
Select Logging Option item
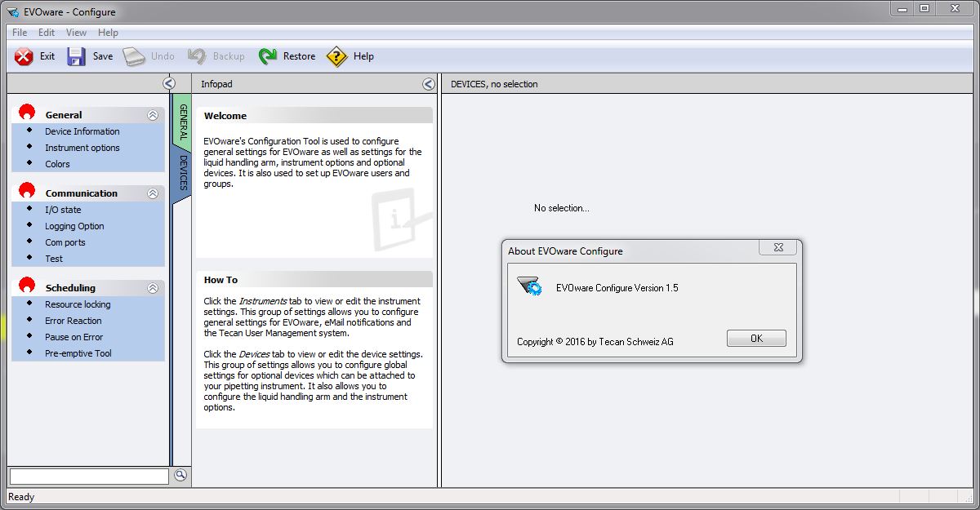pos(74,226)
